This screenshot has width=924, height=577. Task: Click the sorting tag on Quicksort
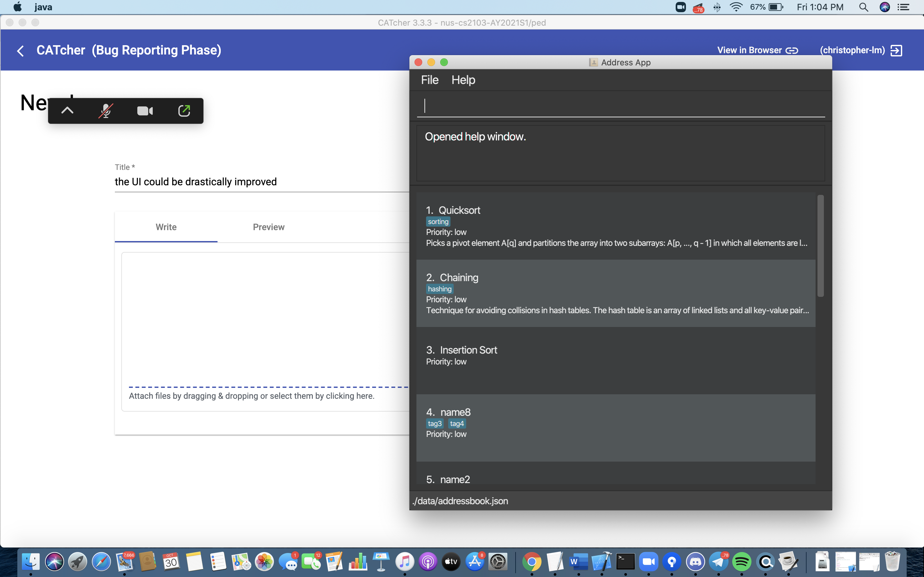tap(438, 222)
